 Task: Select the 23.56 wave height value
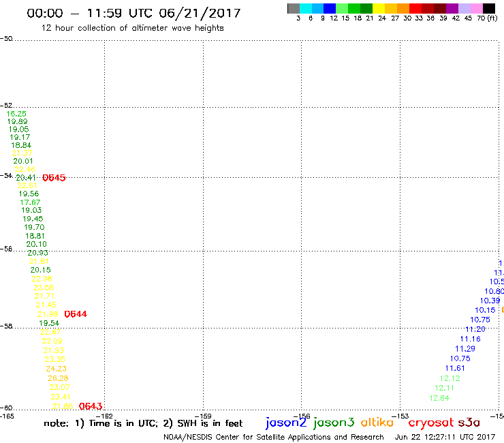44,288
